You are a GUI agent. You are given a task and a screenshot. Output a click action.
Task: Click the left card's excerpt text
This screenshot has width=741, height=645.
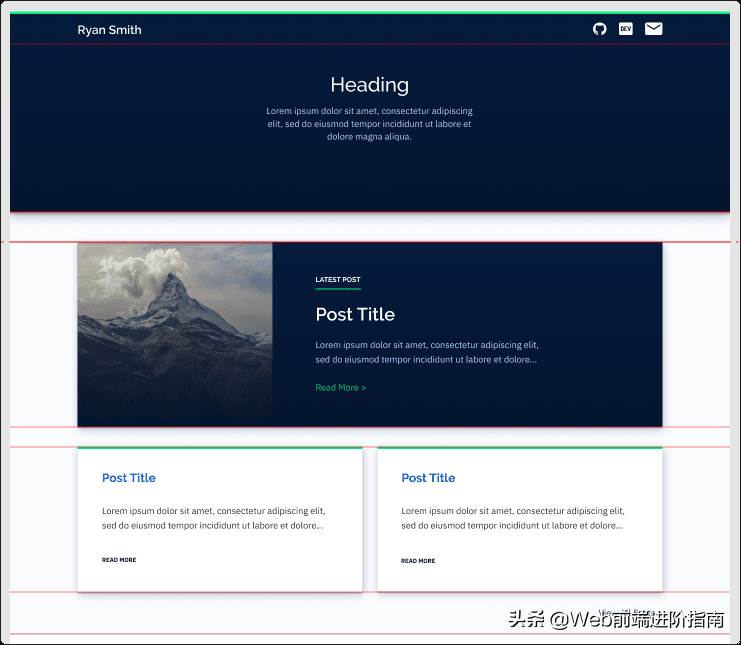(x=214, y=518)
